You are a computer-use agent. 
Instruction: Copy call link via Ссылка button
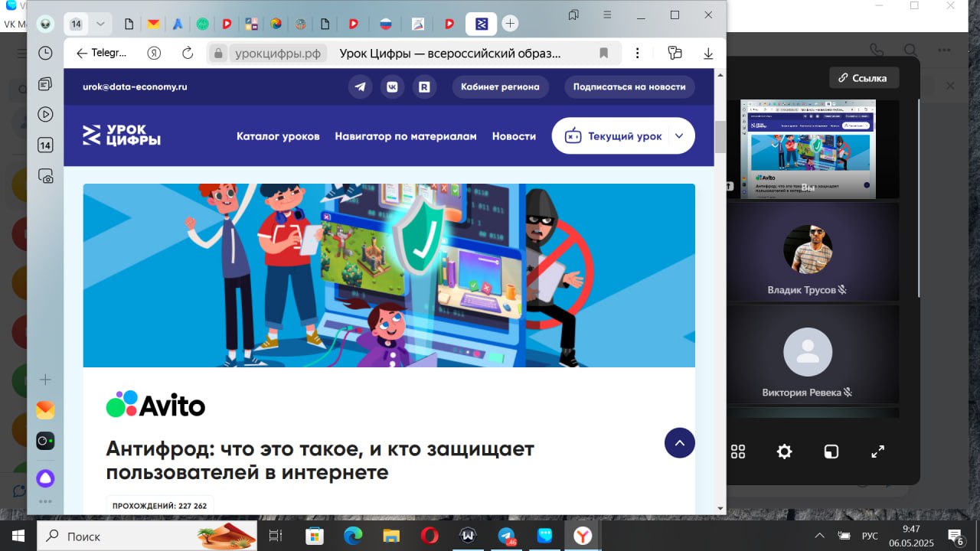(864, 77)
